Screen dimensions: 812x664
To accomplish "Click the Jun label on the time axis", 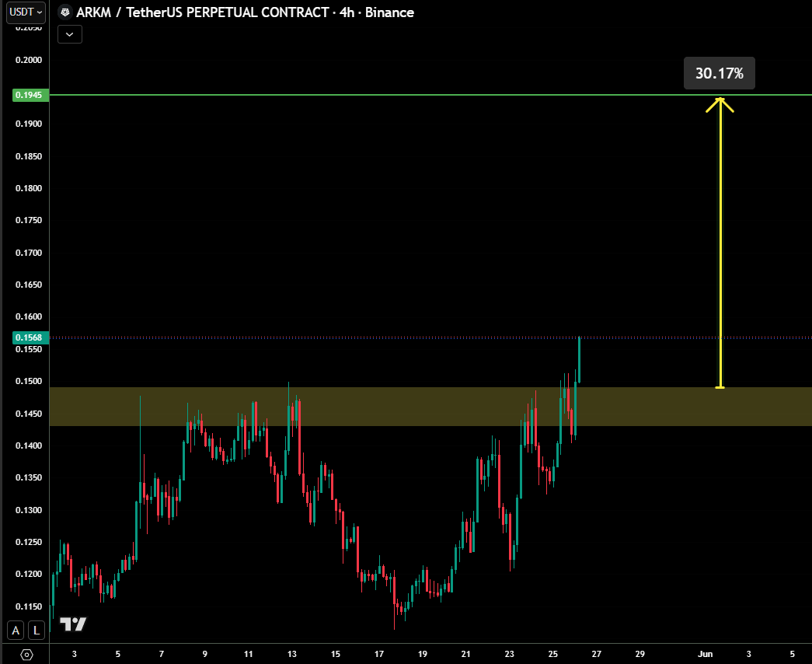I will click(x=705, y=654).
